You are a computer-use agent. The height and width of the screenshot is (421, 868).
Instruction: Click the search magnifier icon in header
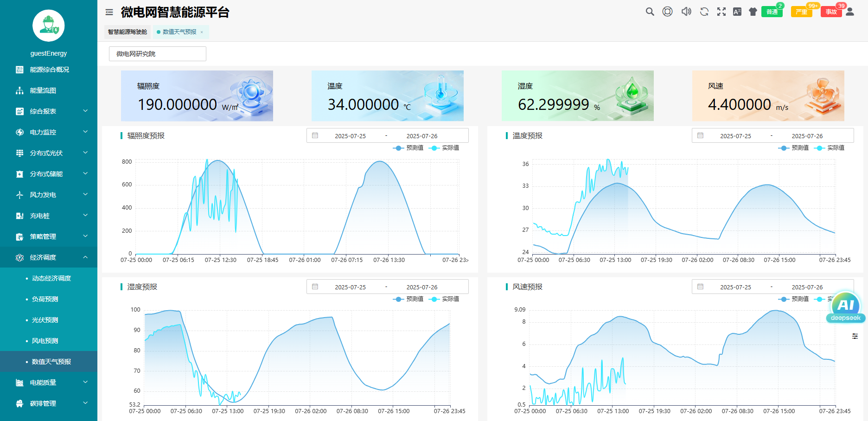pos(650,12)
